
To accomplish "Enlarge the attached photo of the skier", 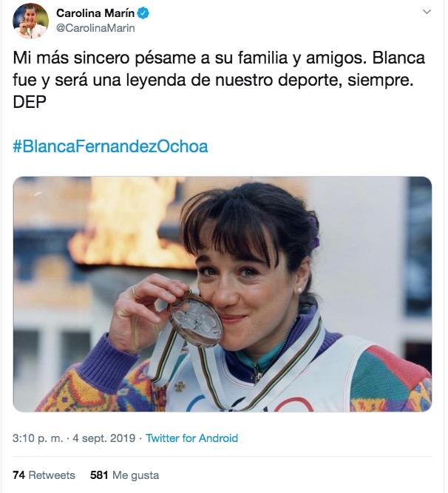I will point(223,293).
